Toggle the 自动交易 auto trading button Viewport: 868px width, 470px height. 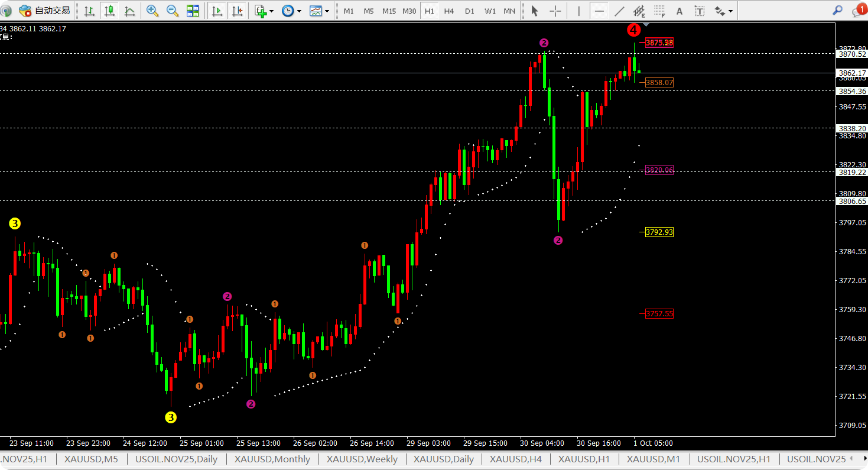click(x=44, y=11)
